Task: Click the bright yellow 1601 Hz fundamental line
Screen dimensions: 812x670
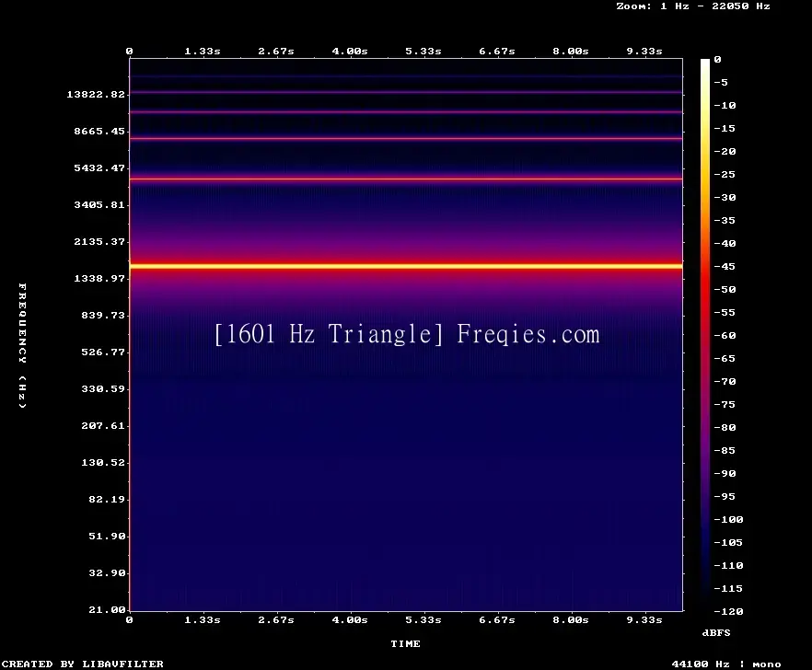Action: coord(406,266)
